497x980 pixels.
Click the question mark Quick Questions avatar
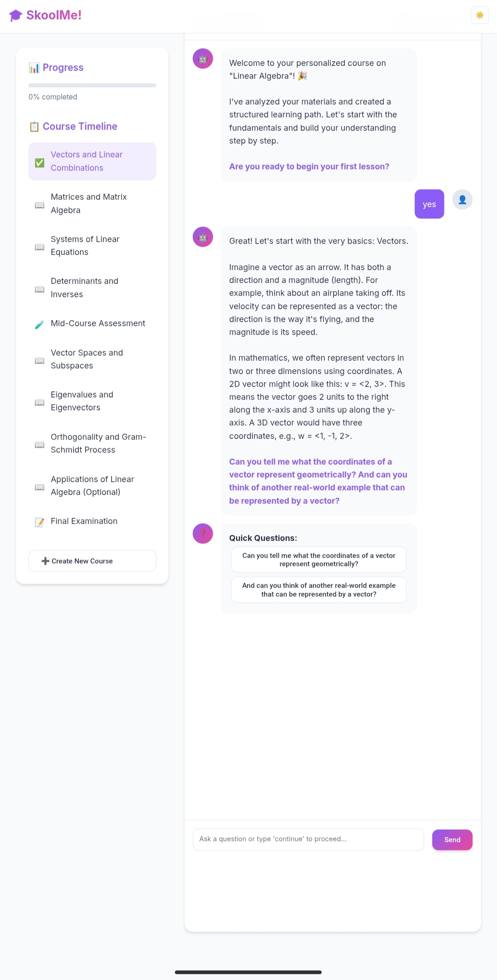click(x=202, y=533)
